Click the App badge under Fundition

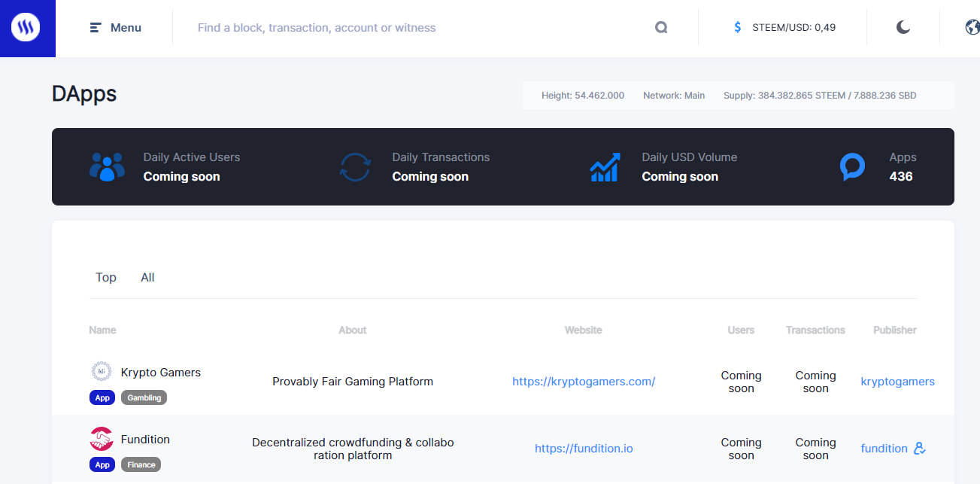tap(102, 464)
